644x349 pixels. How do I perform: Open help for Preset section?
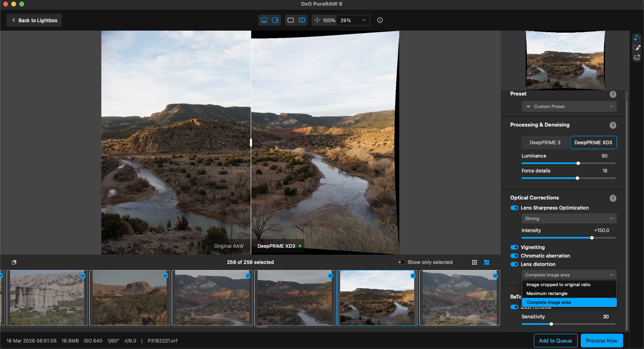[613, 94]
